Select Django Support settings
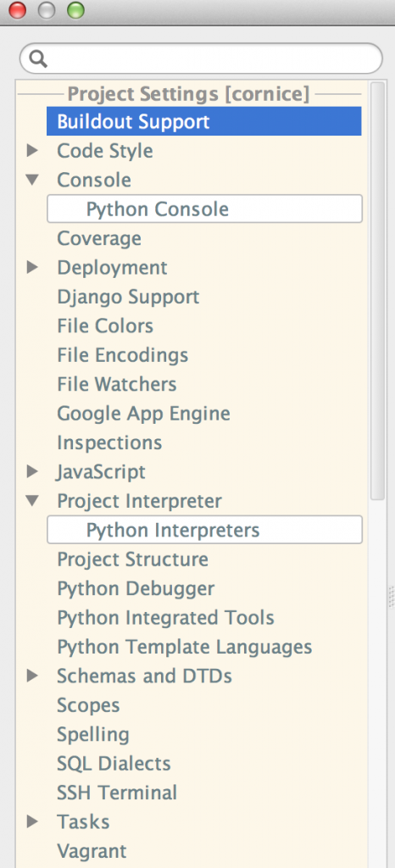This screenshot has height=868, width=395. point(128,297)
